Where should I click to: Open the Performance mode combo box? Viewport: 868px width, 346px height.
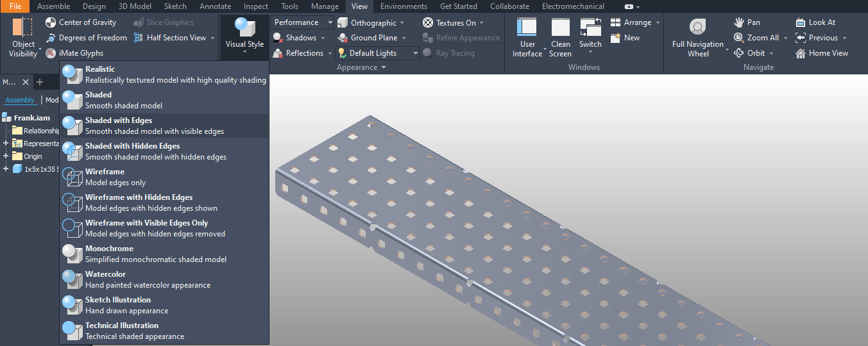pyautogui.click(x=303, y=22)
